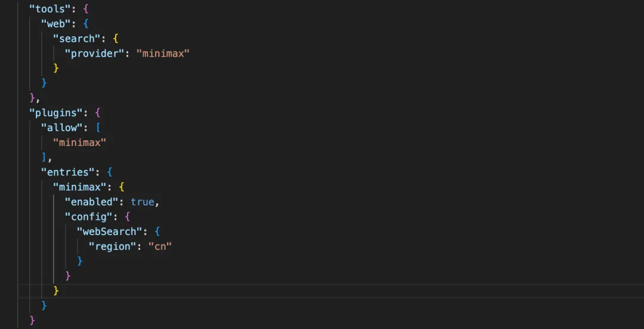Click the "cn" region value
Viewport: 644px width, 329px height.
click(160, 246)
